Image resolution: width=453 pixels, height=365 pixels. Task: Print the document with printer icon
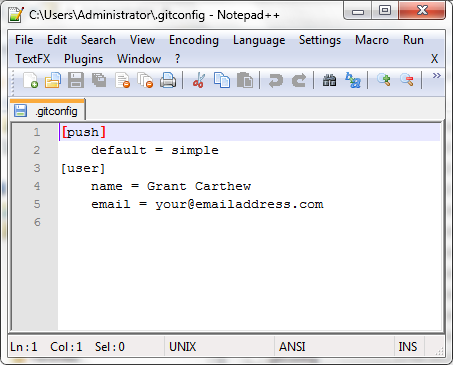pyautogui.click(x=168, y=80)
